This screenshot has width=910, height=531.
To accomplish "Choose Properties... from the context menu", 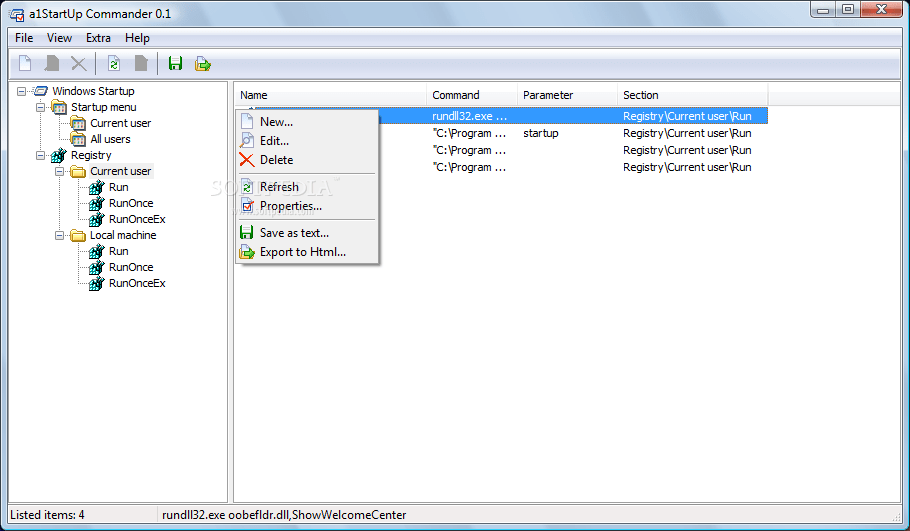I will [307, 206].
